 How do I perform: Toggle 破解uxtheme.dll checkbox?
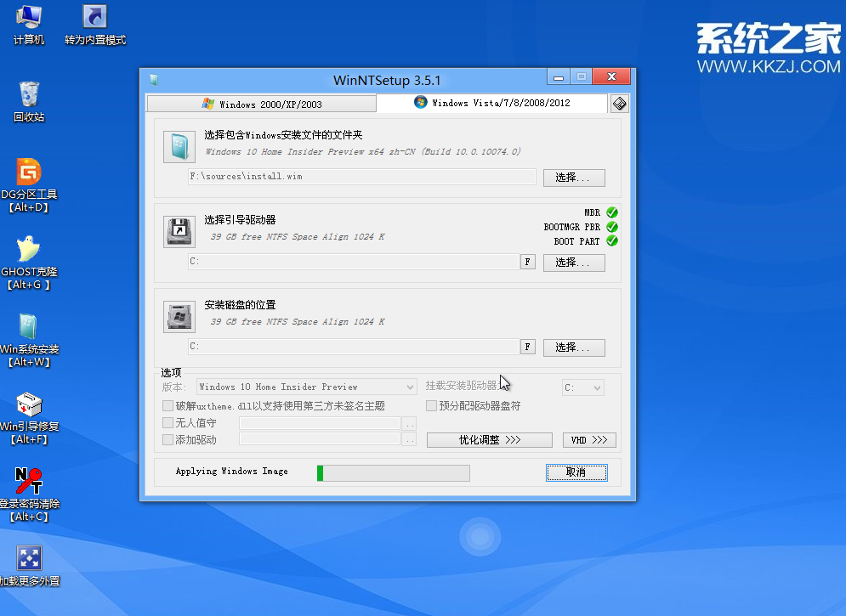pos(167,405)
